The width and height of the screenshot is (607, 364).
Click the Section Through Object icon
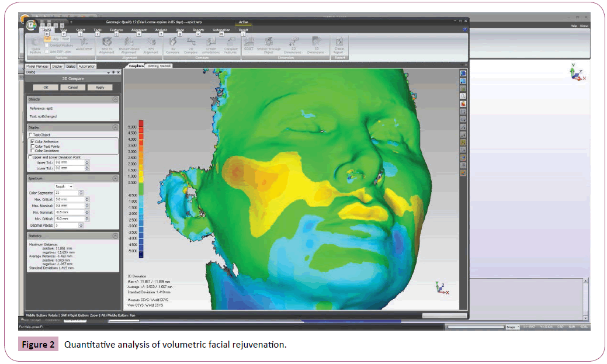click(x=269, y=43)
